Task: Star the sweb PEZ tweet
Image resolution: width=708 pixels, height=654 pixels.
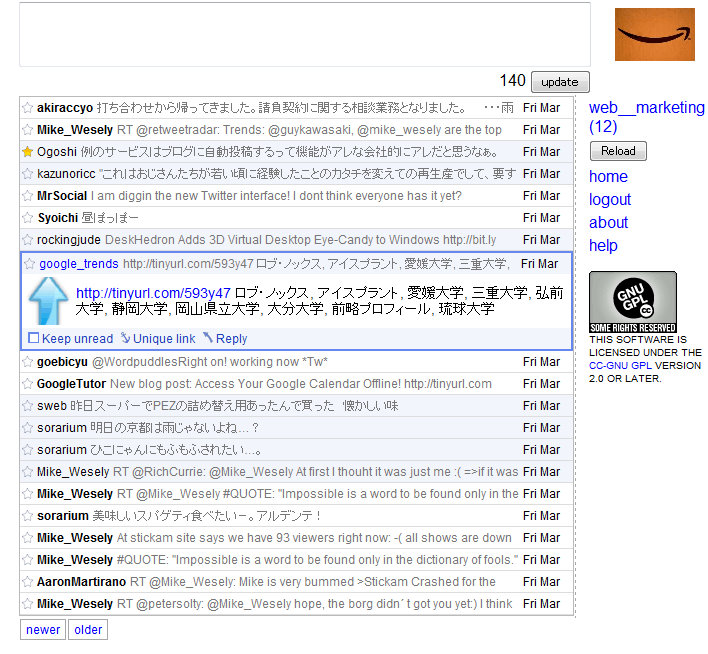Action: [x=28, y=406]
